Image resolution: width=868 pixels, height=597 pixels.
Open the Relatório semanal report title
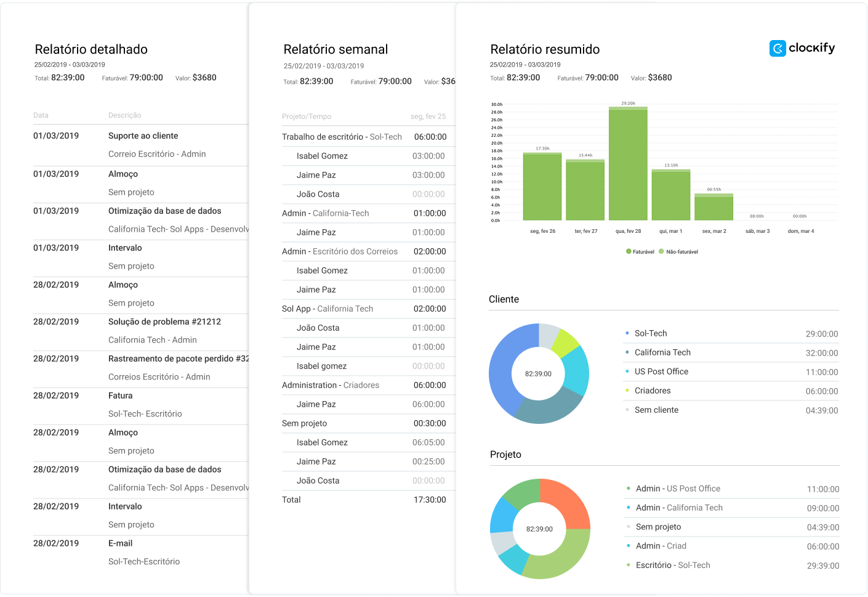point(336,49)
